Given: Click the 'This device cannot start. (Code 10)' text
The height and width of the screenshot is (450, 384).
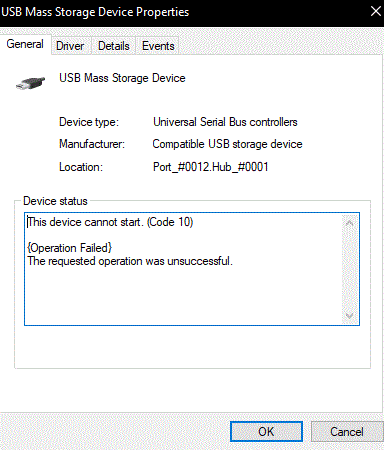Looking at the screenshot, I should 110,222.
